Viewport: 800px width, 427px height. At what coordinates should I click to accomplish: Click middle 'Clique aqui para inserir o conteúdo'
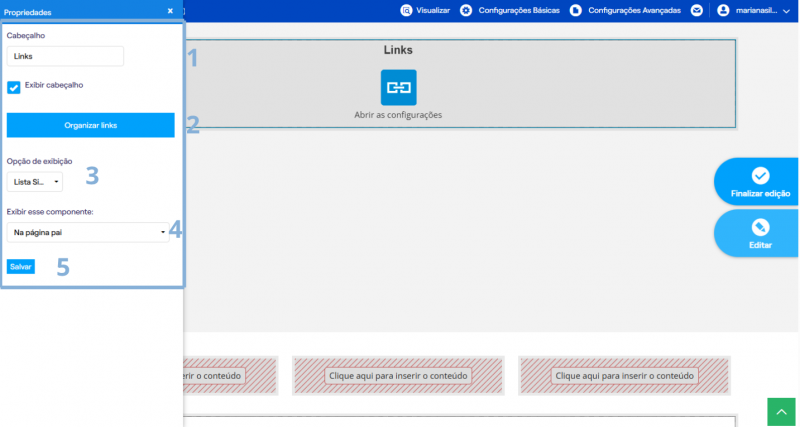coord(398,376)
